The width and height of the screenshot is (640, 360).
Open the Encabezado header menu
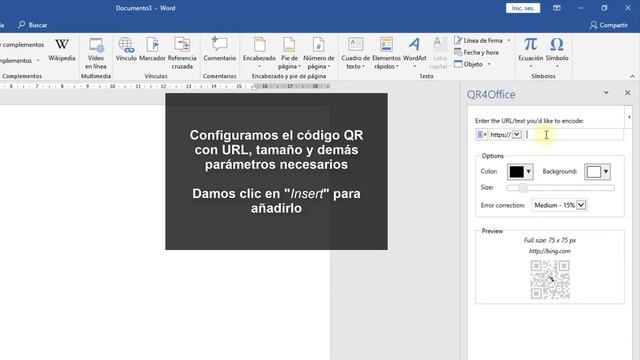[x=259, y=53]
